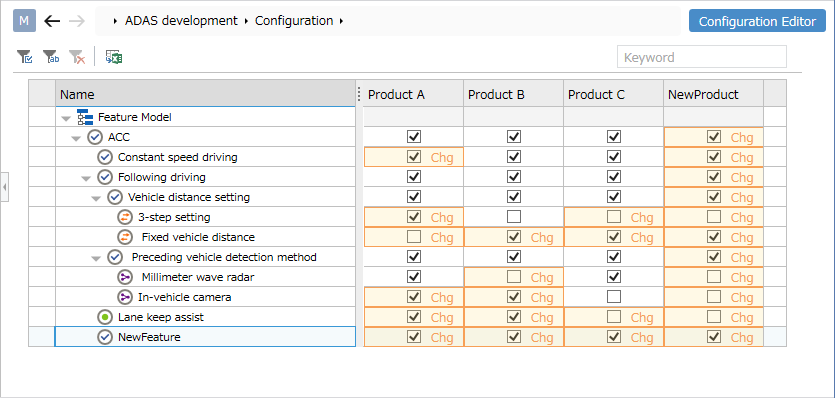Click Fixed vehicle distance orange icon

pyautogui.click(x=124, y=237)
